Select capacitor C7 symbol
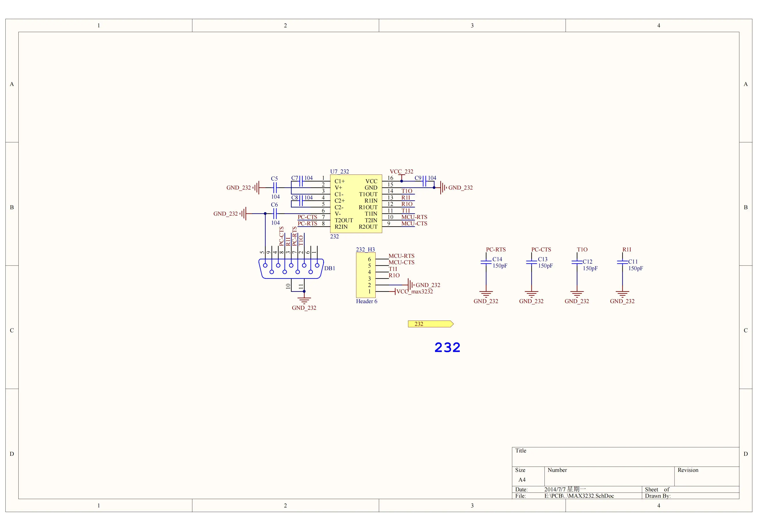 301,181
